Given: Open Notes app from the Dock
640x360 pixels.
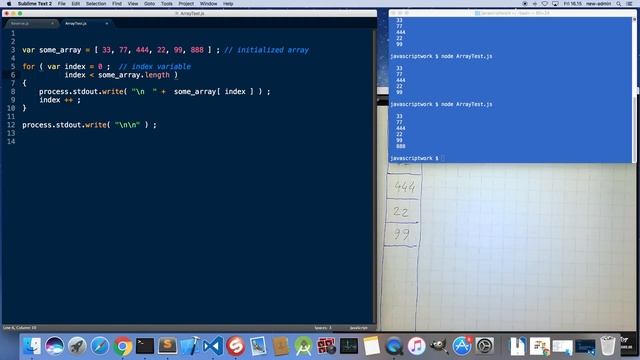Looking at the screenshot, I should (371, 346).
